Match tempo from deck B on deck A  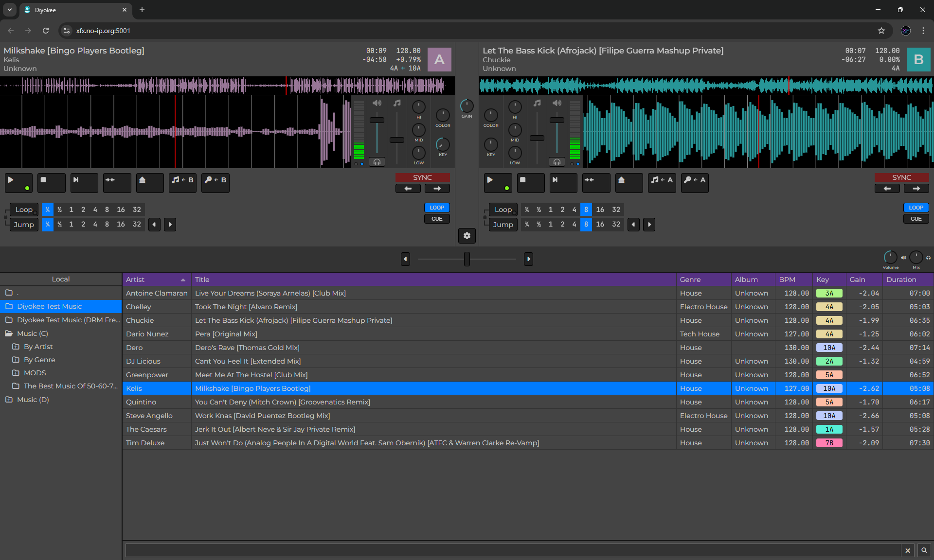pos(182,182)
